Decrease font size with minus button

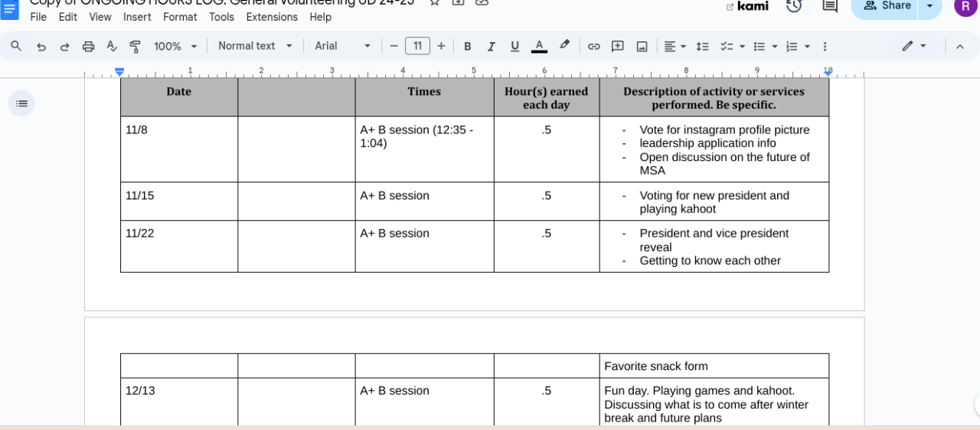(x=394, y=46)
